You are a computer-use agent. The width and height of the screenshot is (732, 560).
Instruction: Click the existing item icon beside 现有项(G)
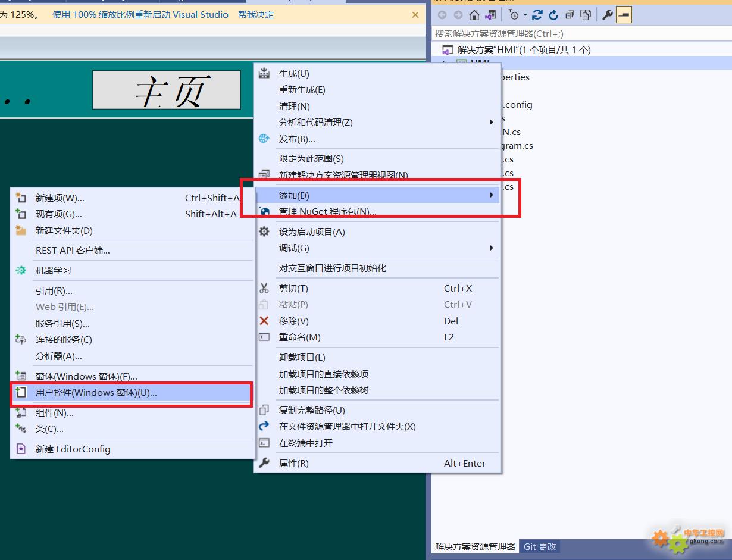[21, 214]
